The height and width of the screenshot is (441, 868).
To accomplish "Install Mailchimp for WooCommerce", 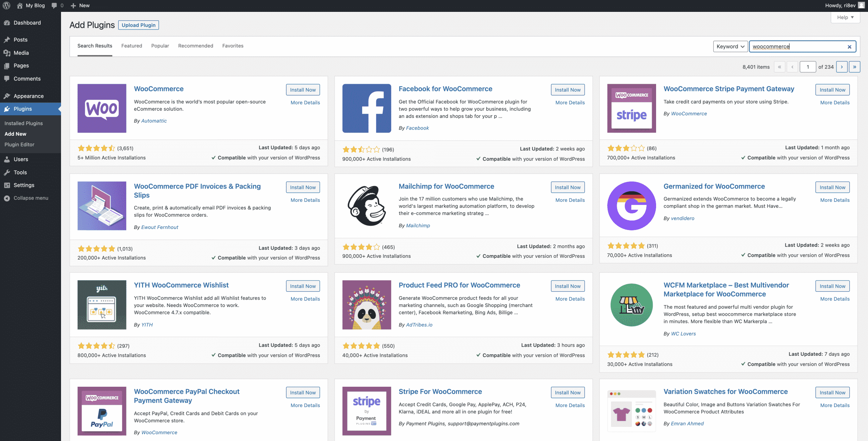I will 568,187.
